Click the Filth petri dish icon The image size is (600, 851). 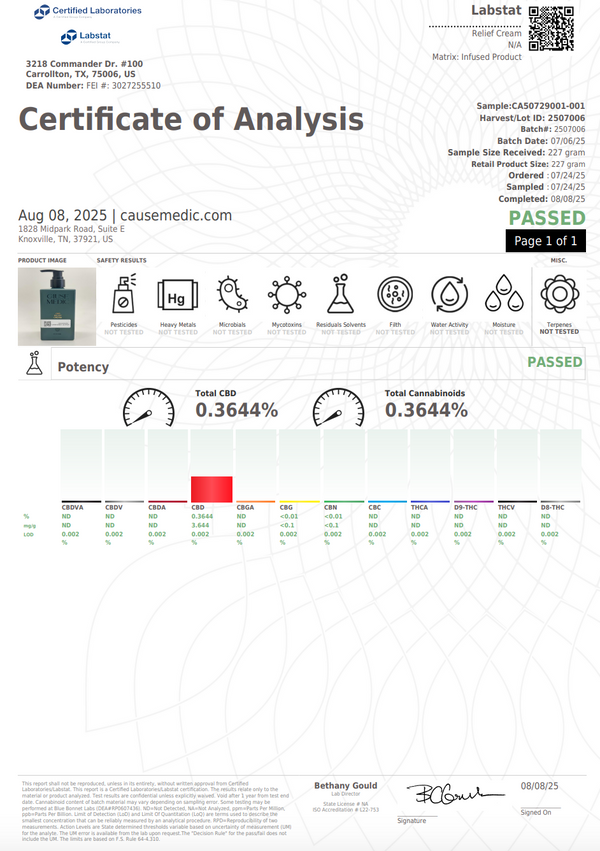pyautogui.click(x=395, y=296)
